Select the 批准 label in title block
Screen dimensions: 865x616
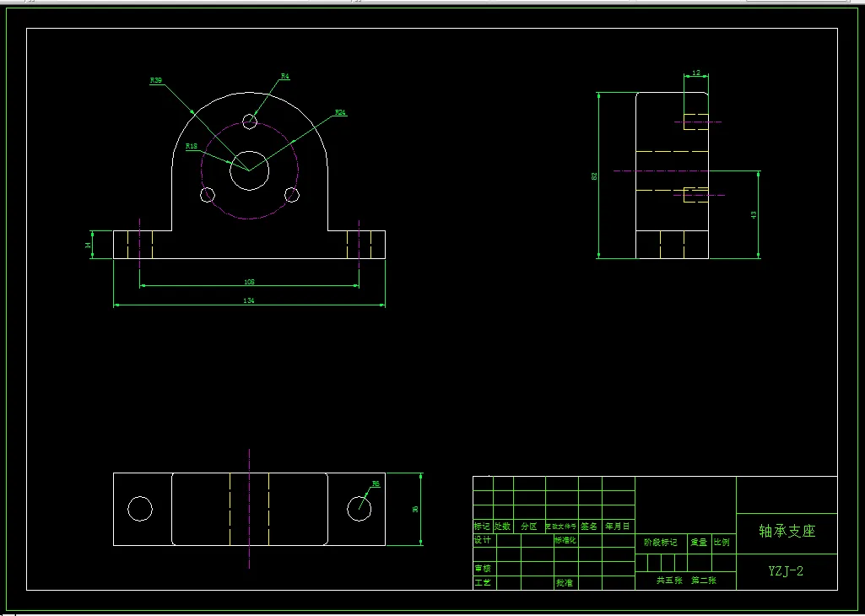[x=565, y=582]
